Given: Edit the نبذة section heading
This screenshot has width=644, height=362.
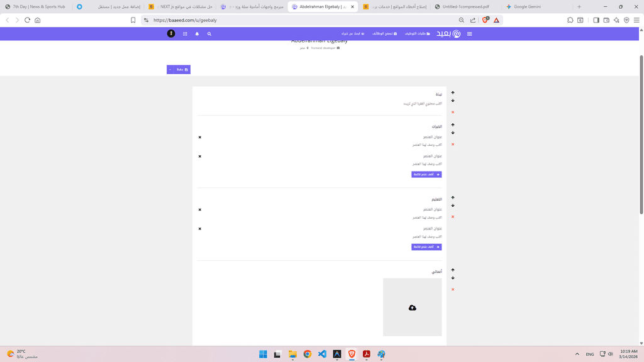Looking at the screenshot, I should 438,94.
